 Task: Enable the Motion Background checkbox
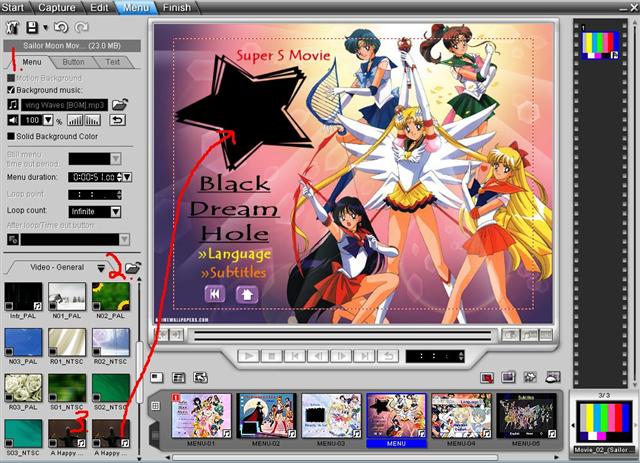[11, 78]
